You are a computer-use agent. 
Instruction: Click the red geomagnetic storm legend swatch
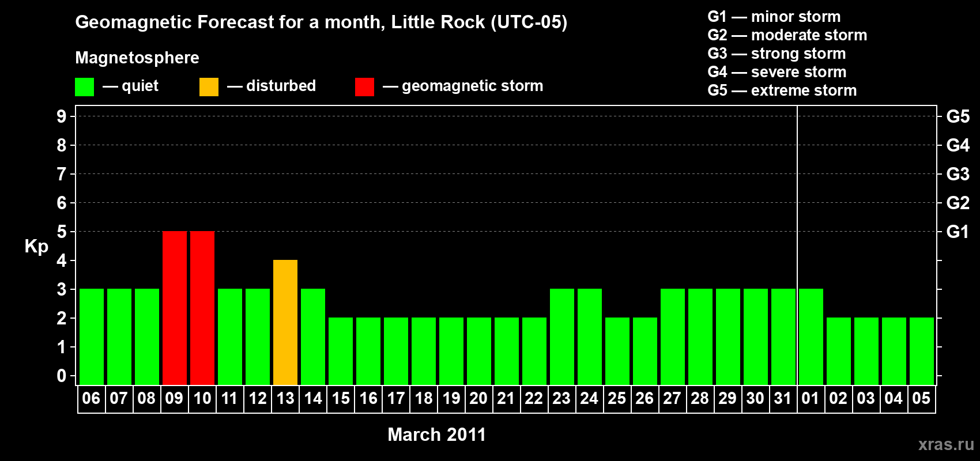pyautogui.click(x=364, y=87)
